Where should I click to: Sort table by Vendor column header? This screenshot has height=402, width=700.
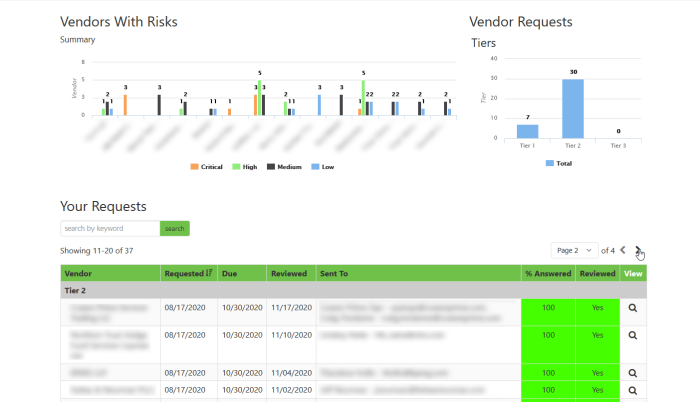78,273
